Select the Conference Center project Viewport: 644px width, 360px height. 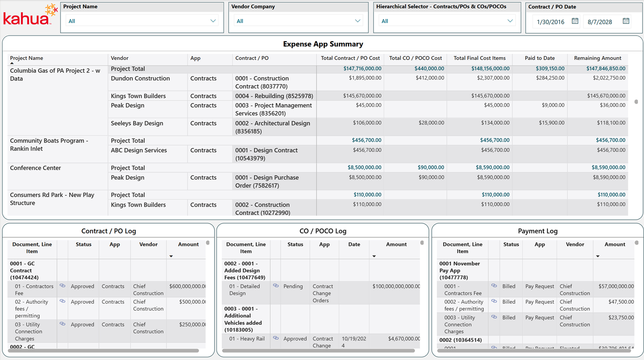pos(35,168)
